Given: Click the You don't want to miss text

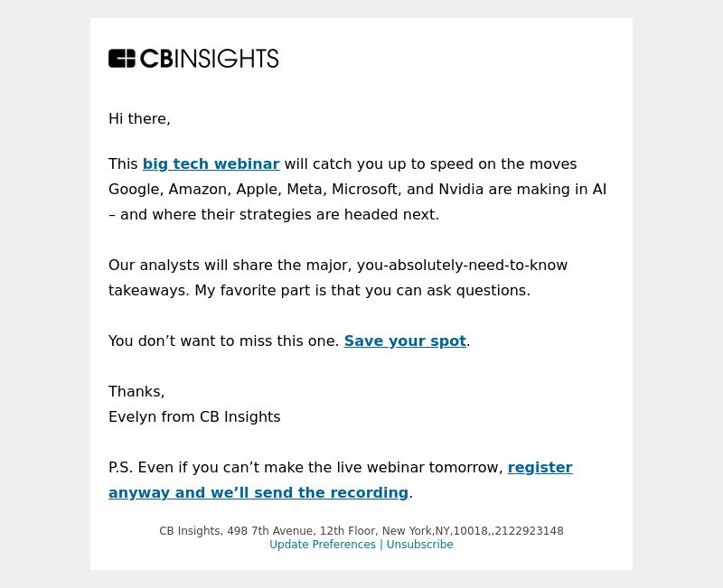Looking at the screenshot, I should [x=224, y=341].
